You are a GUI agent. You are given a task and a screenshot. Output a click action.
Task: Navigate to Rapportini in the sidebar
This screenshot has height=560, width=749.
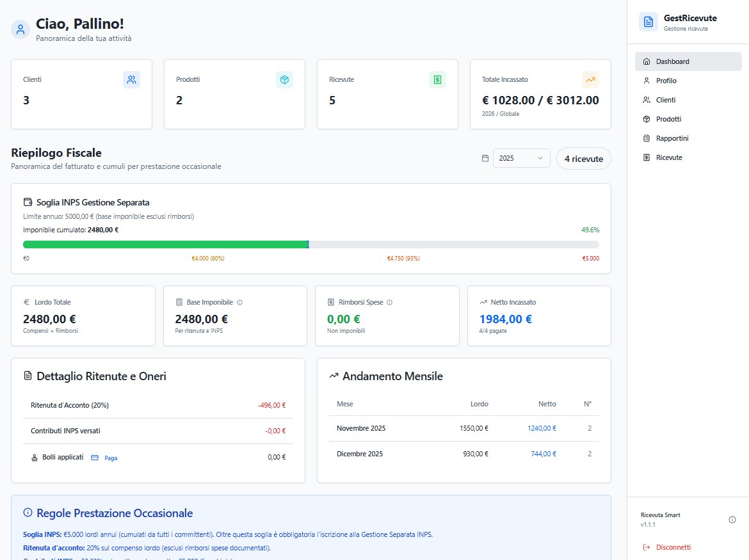[x=672, y=138]
